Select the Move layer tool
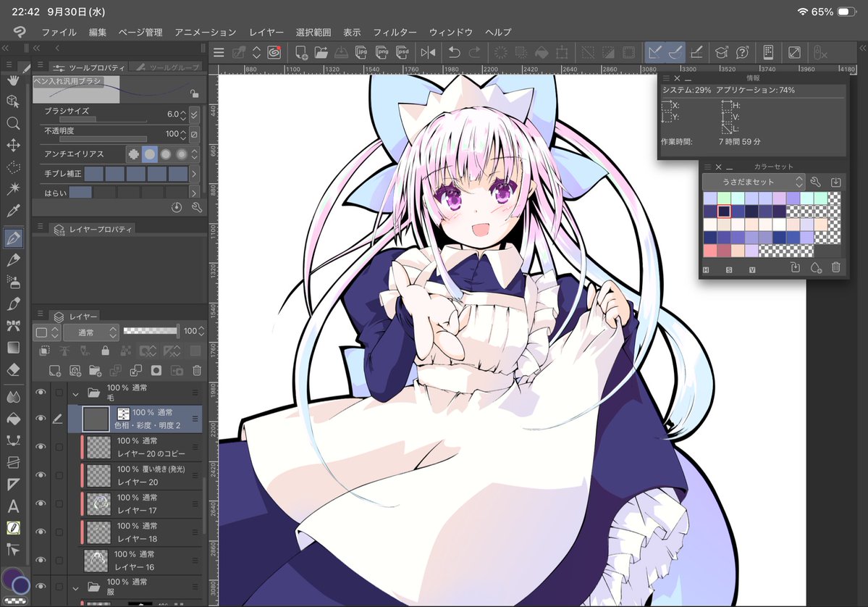Image resolution: width=868 pixels, height=607 pixels. (x=13, y=145)
